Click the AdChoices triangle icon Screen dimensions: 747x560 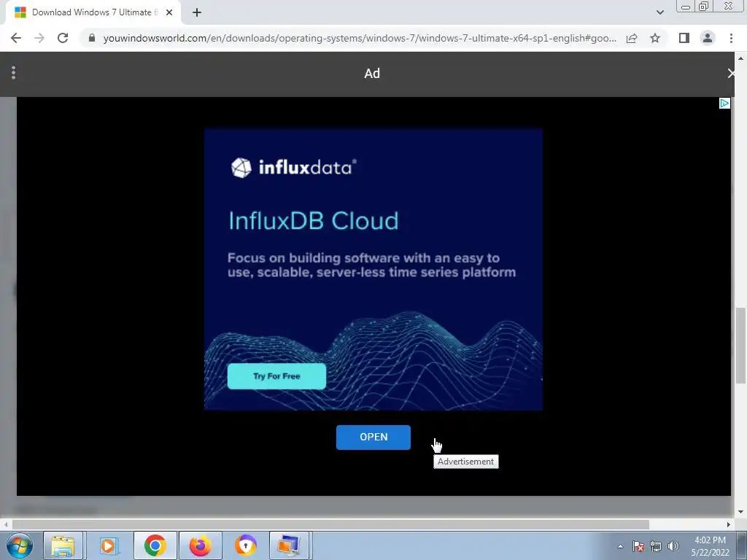coord(724,104)
